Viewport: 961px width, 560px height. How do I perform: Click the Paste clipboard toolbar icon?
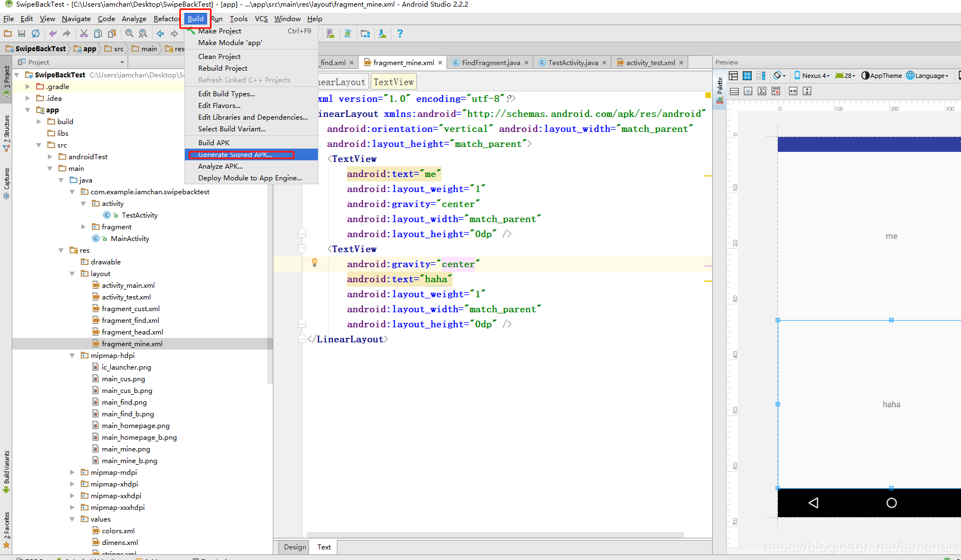[112, 33]
